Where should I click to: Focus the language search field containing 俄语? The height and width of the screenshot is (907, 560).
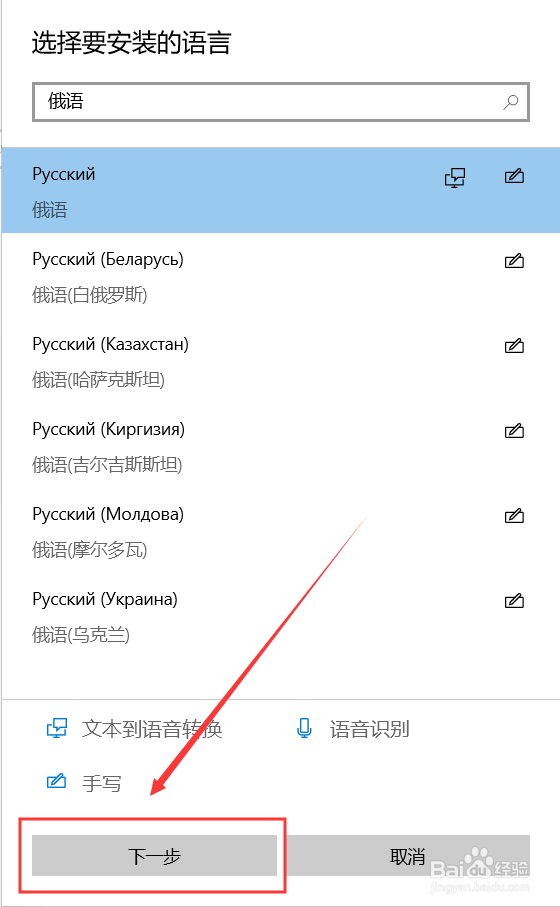pos(281,102)
